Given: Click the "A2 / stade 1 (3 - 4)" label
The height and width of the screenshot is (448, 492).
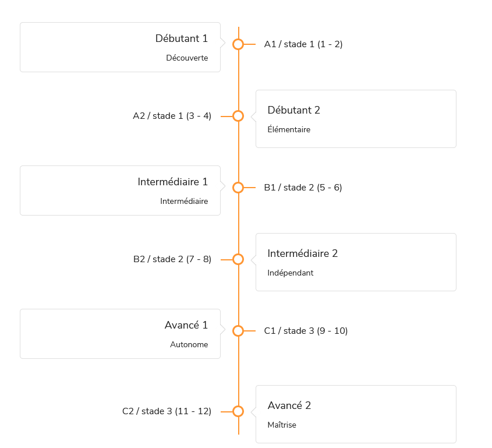Looking at the screenshot, I should click(x=172, y=116).
